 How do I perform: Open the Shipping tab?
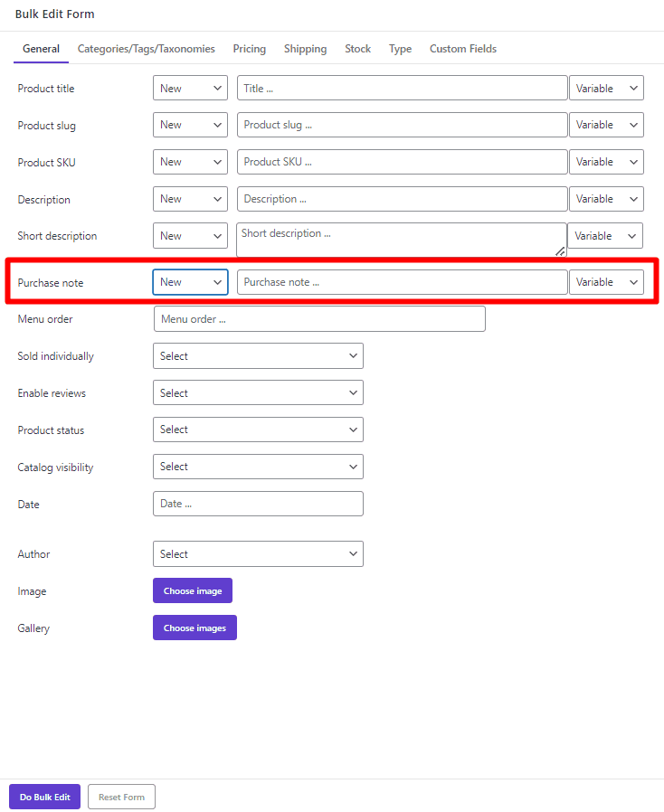pos(305,49)
